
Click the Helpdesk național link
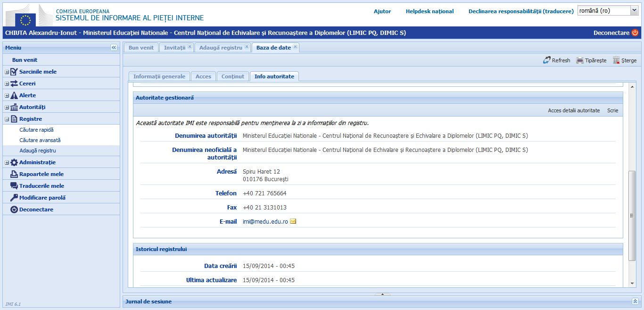coord(429,11)
